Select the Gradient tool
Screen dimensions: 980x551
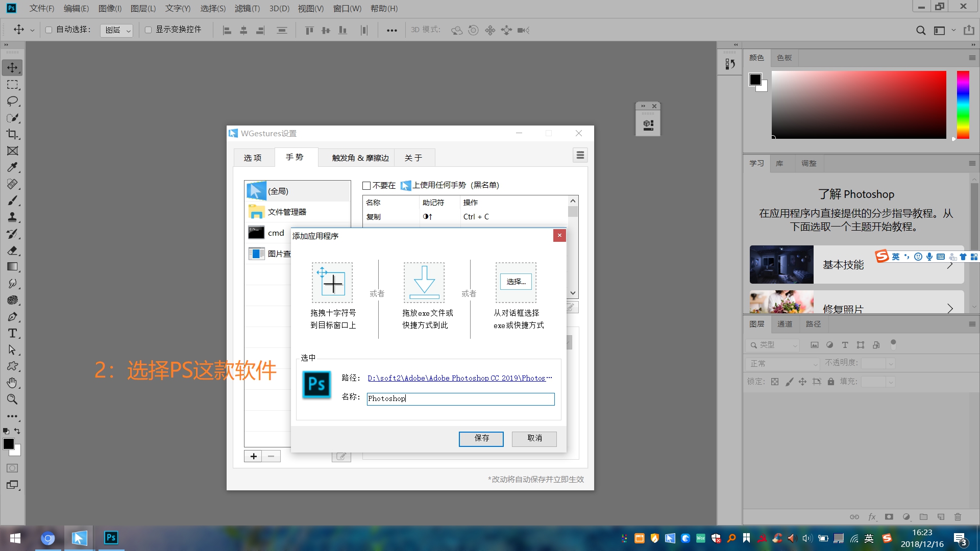pyautogui.click(x=12, y=267)
